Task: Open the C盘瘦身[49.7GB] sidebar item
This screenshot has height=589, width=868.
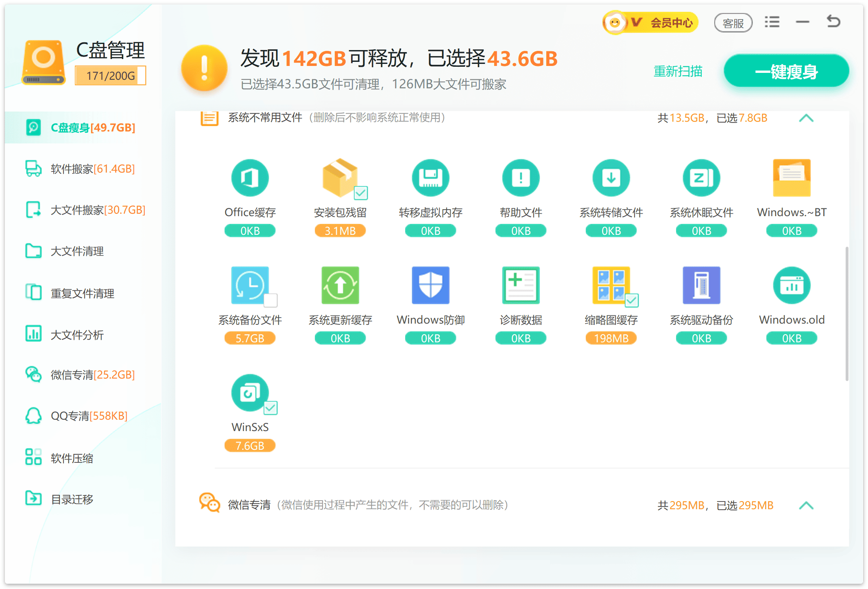Action: pos(83,127)
